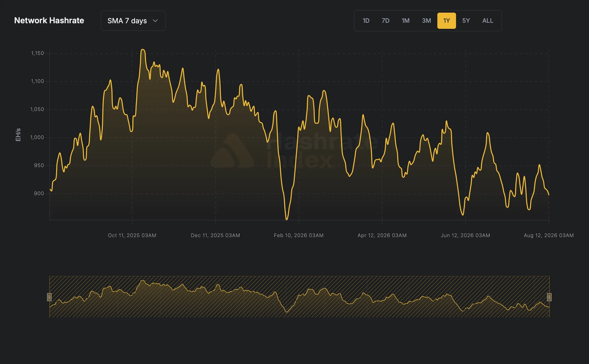Select the 7D time range

coord(385,21)
